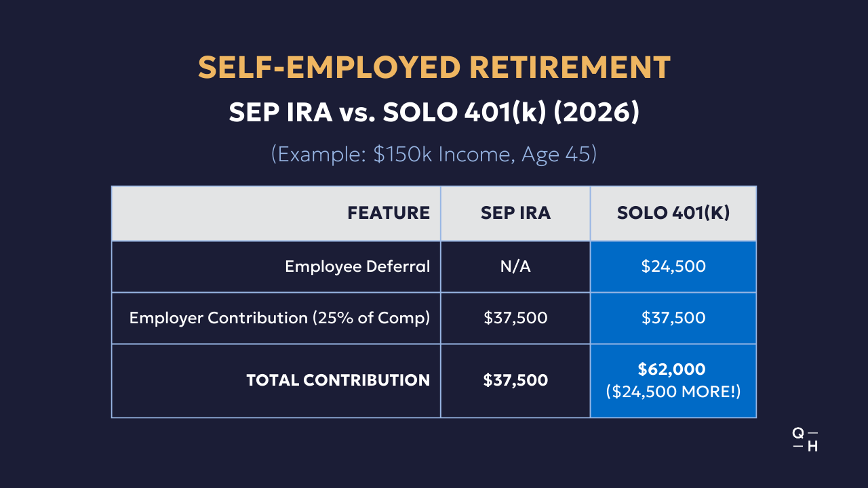Click the SEP IRA total $37,500 cell

[x=515, y=380]
